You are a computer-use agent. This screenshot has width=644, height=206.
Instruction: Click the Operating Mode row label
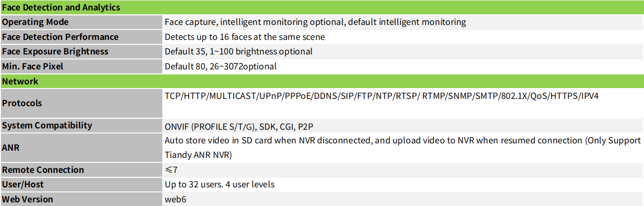click(x=35, y=22)
